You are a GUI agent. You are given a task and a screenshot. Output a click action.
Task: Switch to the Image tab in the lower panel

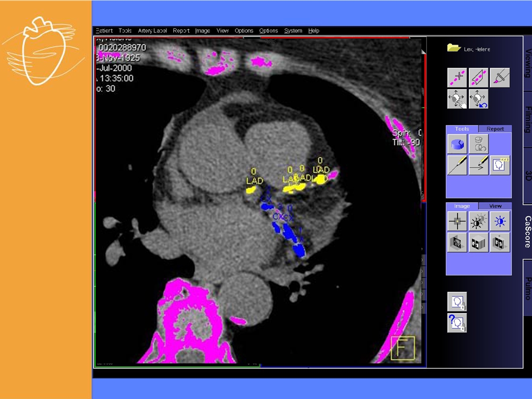tap(462, 206)
